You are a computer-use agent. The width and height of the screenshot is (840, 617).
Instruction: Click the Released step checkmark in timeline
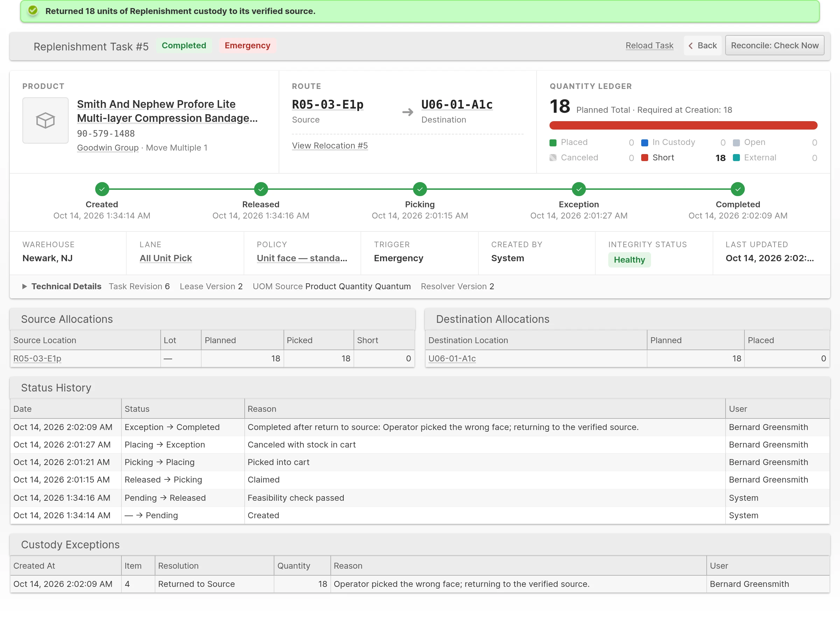tap(261, 189)
